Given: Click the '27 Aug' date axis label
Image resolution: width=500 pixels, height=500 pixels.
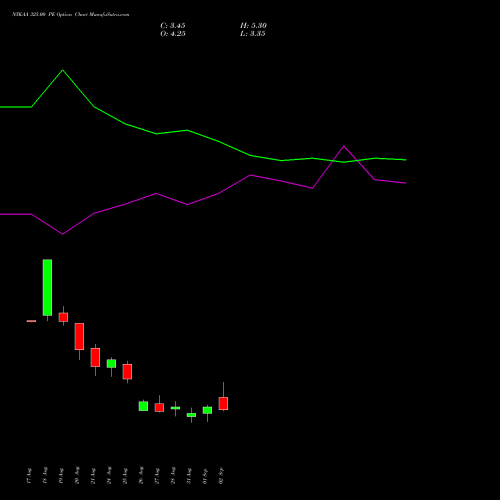Looking at the screenshot, I should [x=157, y=476].
